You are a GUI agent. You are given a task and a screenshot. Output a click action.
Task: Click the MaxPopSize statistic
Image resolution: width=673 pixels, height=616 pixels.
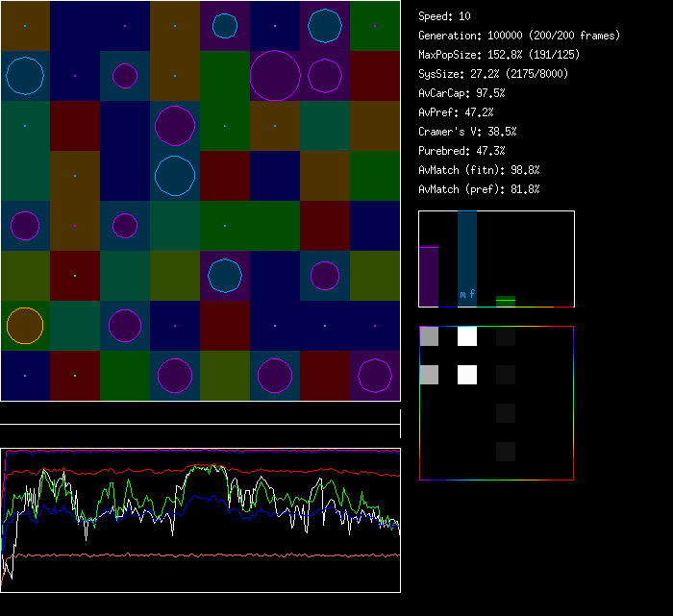(499, 55)
